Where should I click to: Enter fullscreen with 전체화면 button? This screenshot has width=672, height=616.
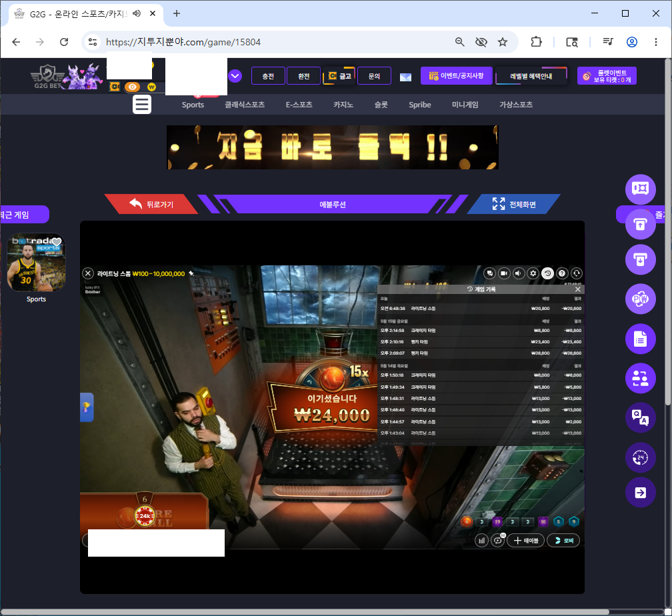(514, 204)
